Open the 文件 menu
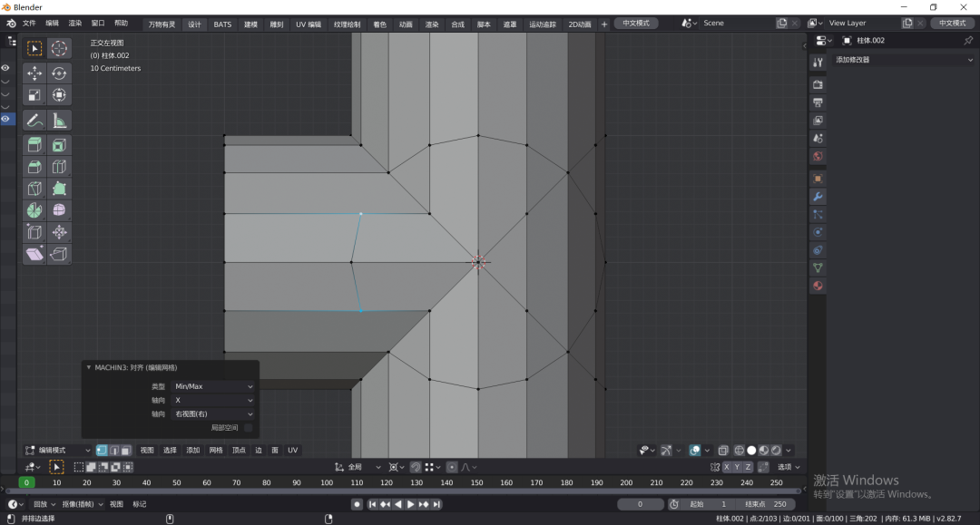The width and height of the screenshot is (980, 525). (29, 24)
